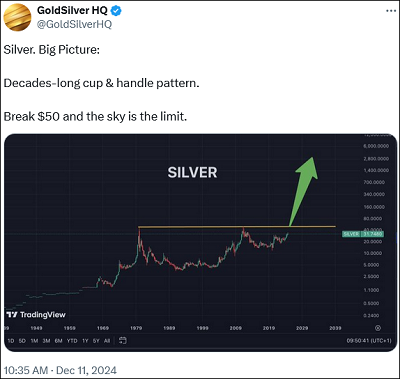
Task: Open the calendar date range icon
Action: [x=123, y=341]
